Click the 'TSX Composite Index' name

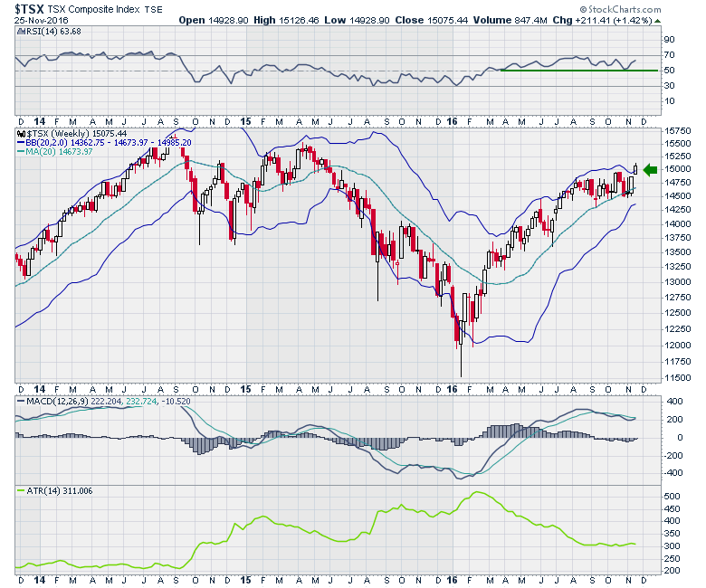(93, 9)
